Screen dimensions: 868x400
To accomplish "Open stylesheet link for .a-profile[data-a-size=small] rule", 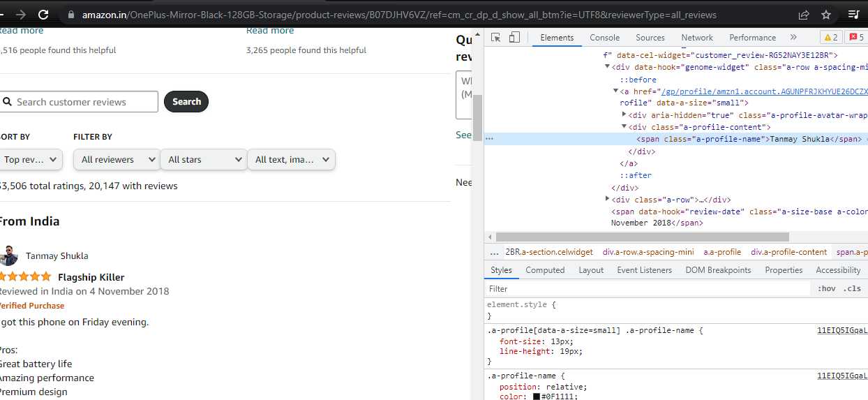I will 842,330.
